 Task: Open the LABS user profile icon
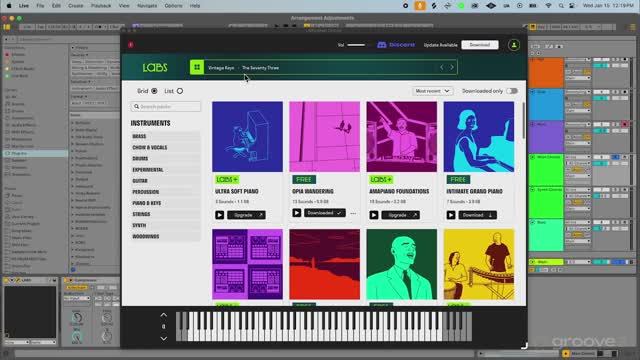point(514,45)
